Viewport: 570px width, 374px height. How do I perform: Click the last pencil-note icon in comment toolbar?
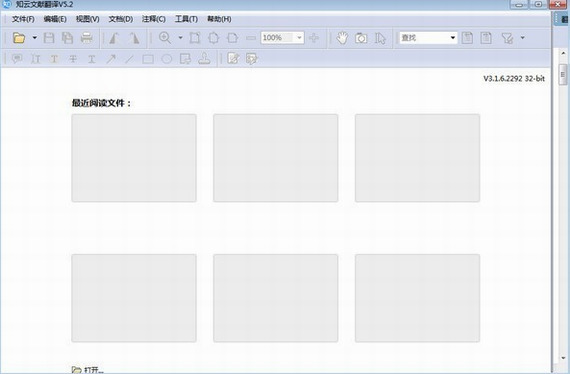(x=252, y=59)
